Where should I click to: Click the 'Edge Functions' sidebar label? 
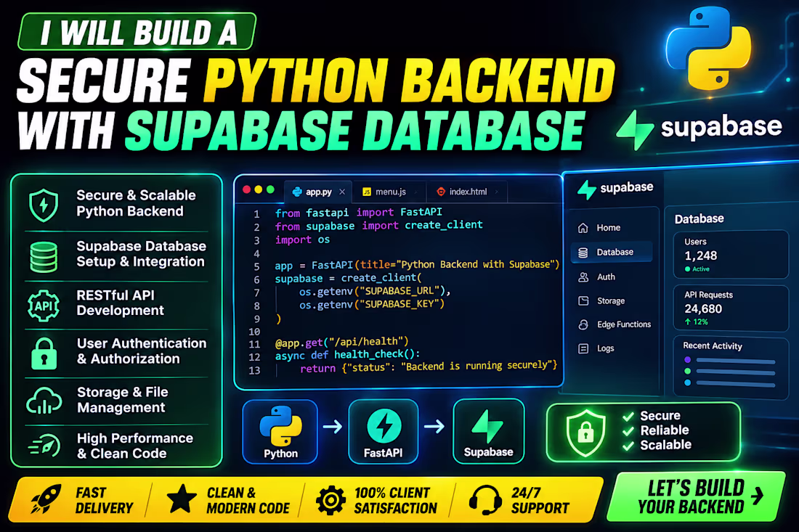[x=624, y=324]
